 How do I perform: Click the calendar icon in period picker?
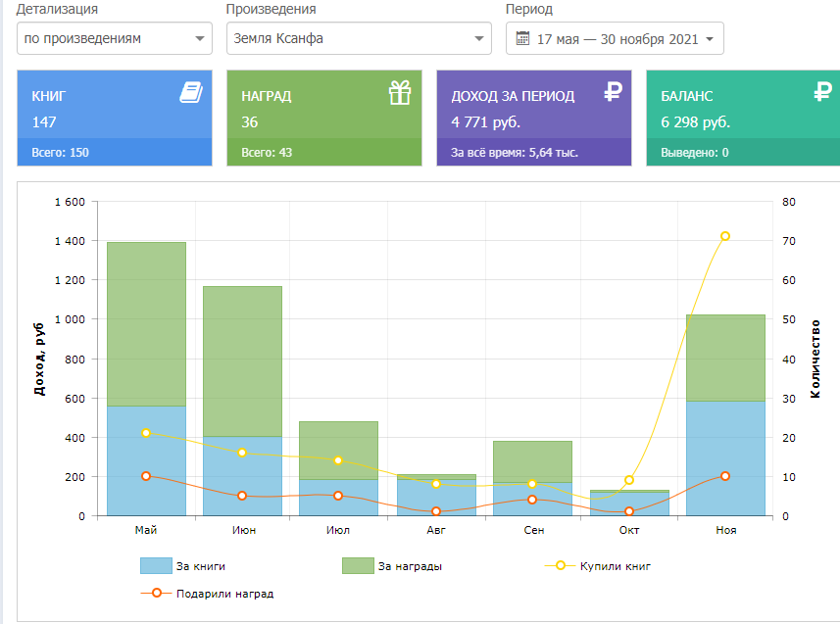(x=521, y=39)
